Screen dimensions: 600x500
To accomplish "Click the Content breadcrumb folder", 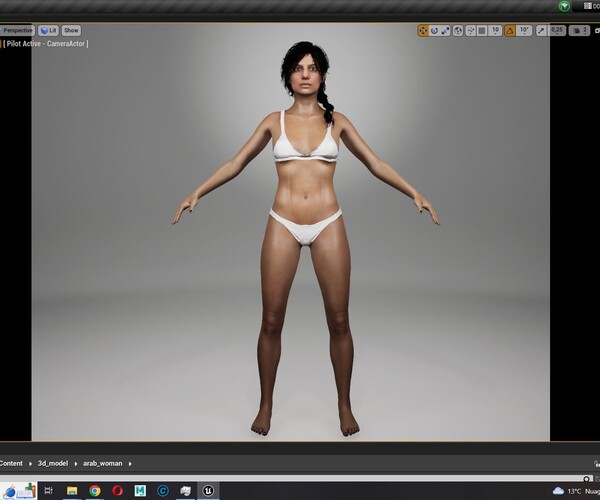I will click(x=11, y=463).
